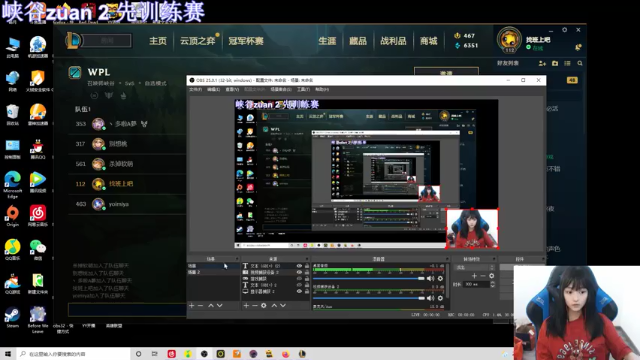Open scenes panel header menu arrow
This screenshot has width=640, height=360.
pos(237,259)
